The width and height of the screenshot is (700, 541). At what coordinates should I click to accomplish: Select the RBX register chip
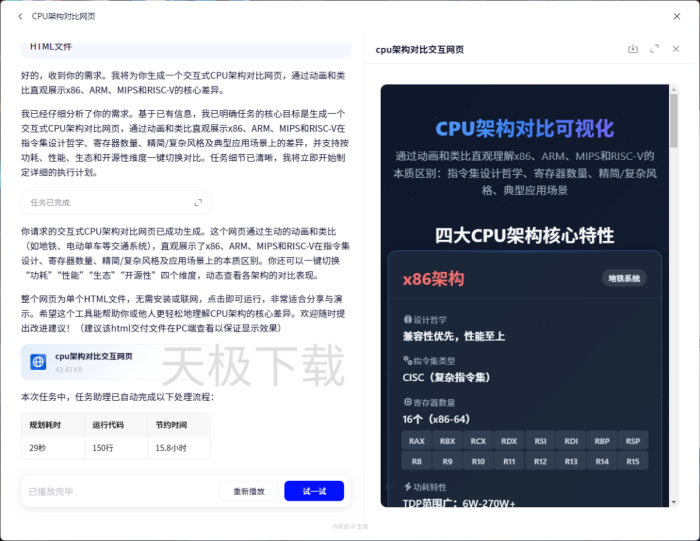(x=447, y=441)
